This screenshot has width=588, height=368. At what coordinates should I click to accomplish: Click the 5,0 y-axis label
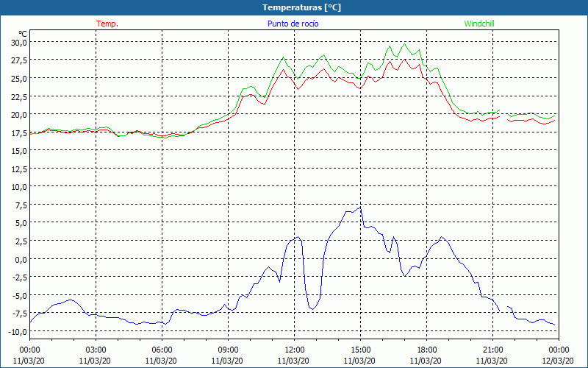pos(21,223)
